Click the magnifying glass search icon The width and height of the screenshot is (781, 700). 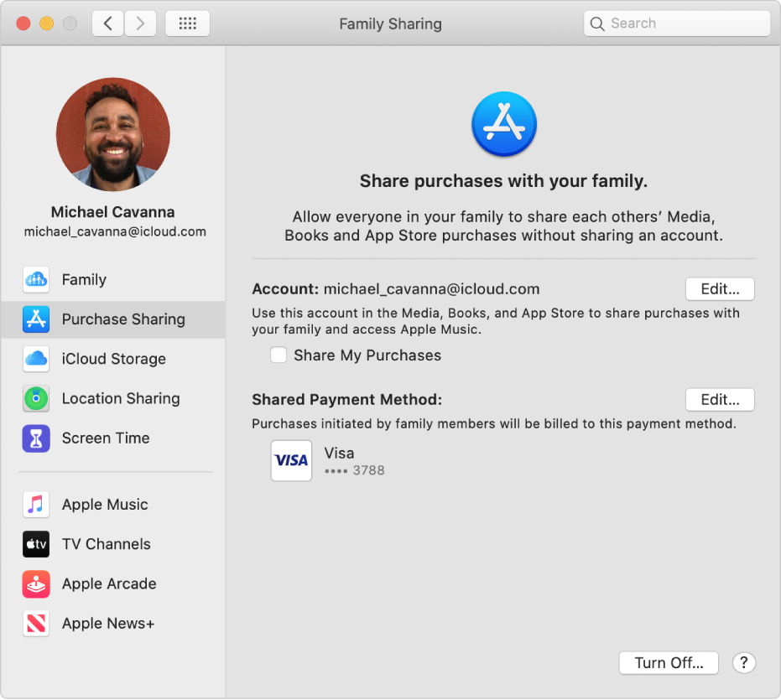[596, 24]
